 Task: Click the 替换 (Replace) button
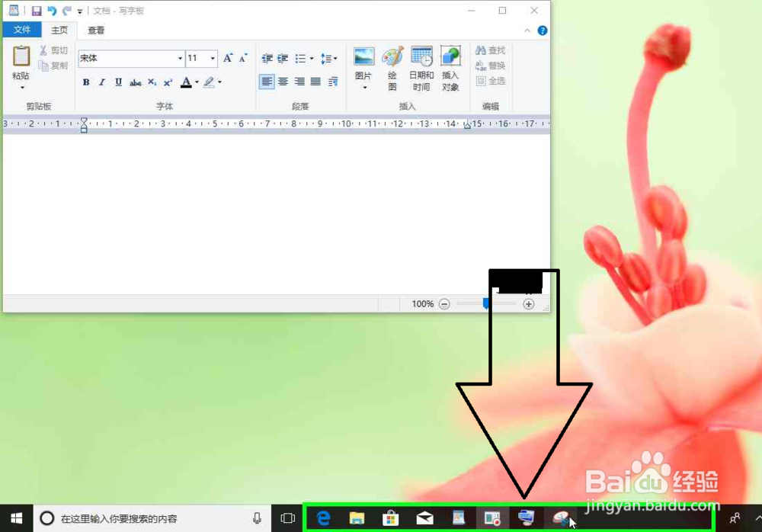click(x=491, y=66)
